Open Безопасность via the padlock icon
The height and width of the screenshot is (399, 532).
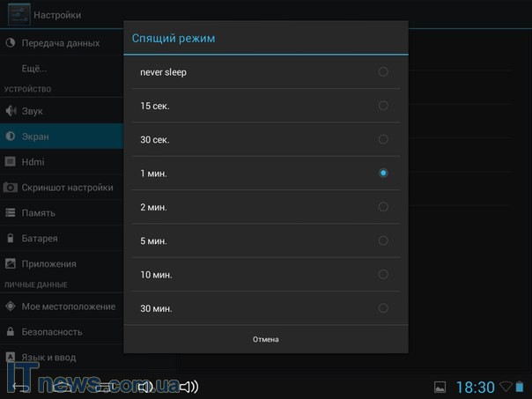11,331
